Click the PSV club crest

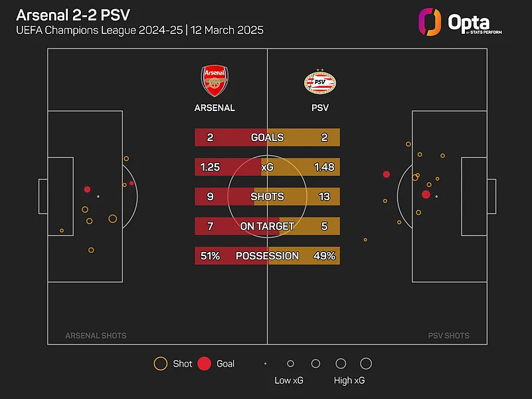click(x=319, y=81)
